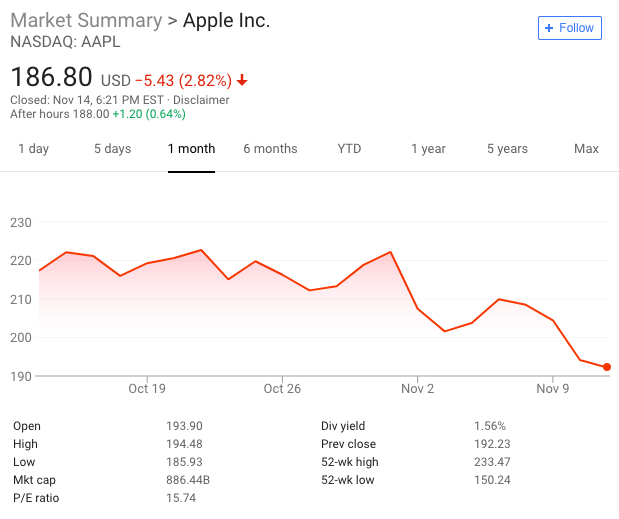The width and height of the screenshot is (619, 519).
Task: Open the Market Summary link
Action: click(87, 21)
